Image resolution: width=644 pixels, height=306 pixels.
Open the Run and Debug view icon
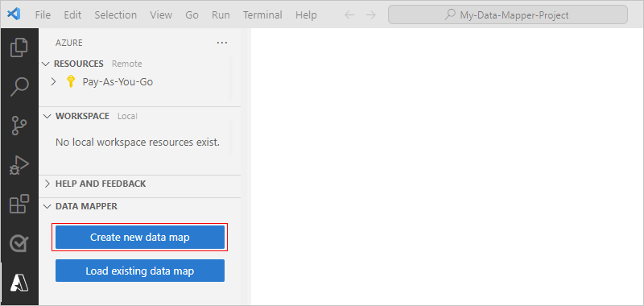point(19,165)
